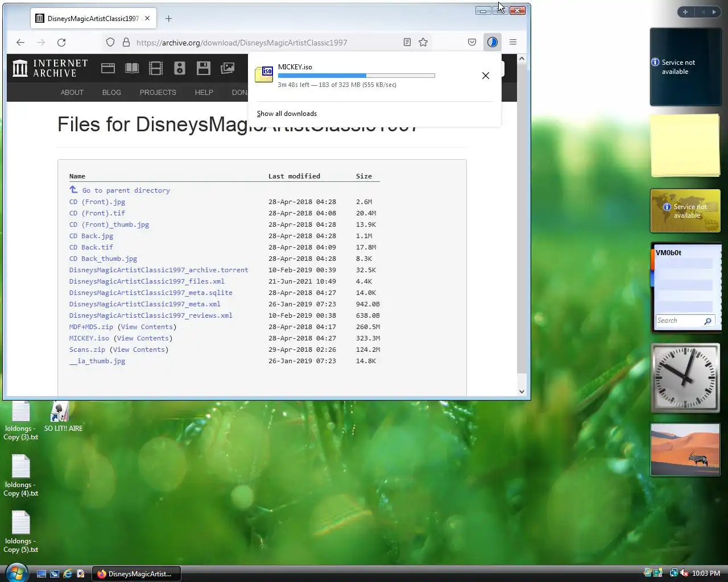
Task: Open the Video film strip icon
Action: point(156,68)
